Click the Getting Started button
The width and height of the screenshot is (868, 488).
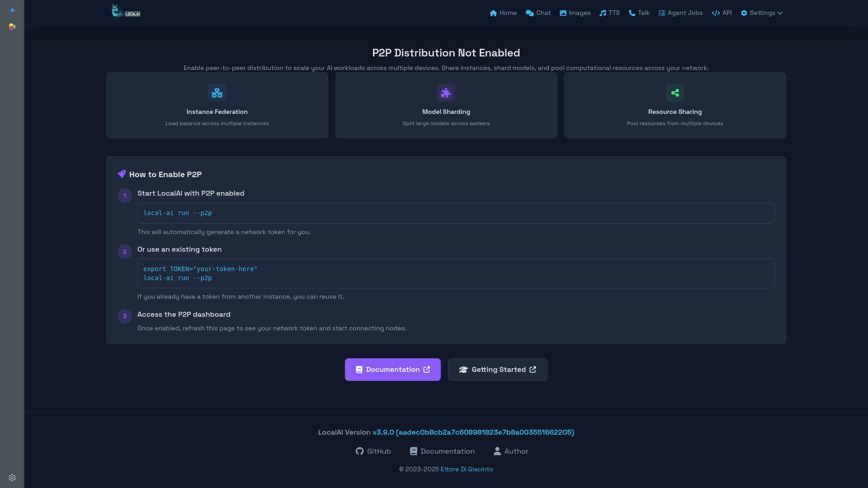pyautogui.click(x=498, y=370)
